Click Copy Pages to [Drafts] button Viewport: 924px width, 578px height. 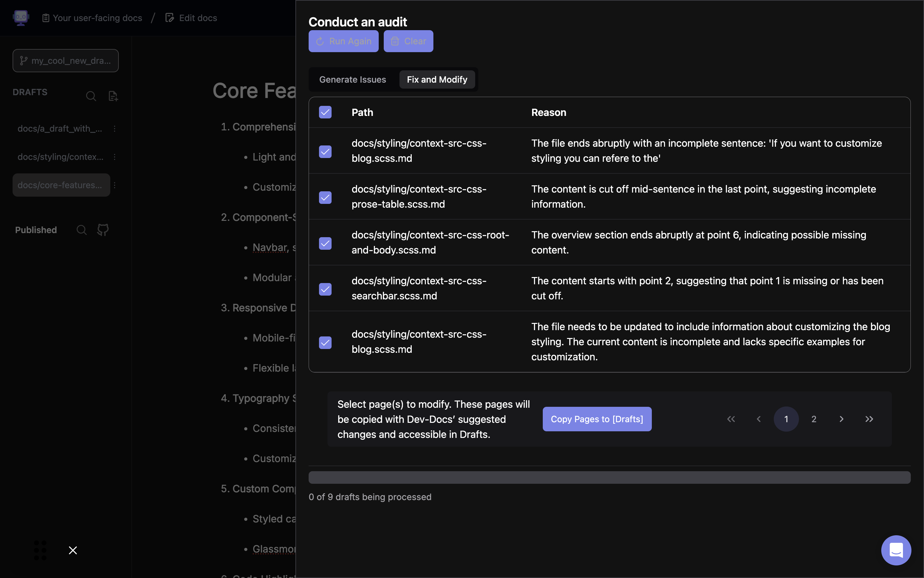(x=597, y=419)
